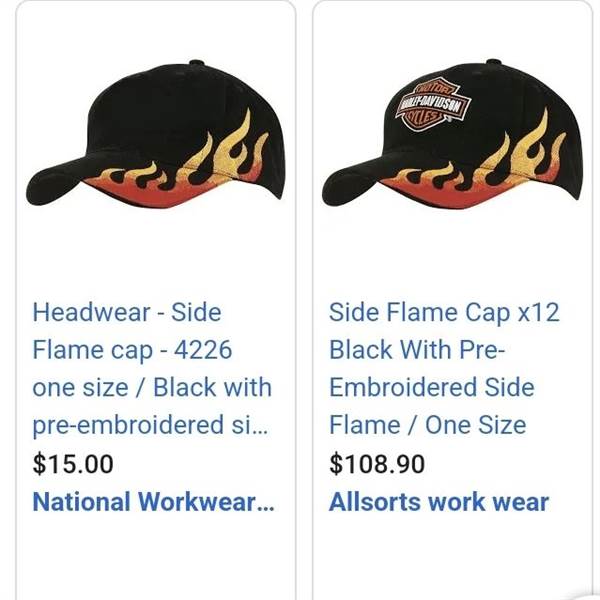Viewport: 600px width, 600px height.
Task: Open the Harley-Davidson flame cap image
Action: point(452,134)
